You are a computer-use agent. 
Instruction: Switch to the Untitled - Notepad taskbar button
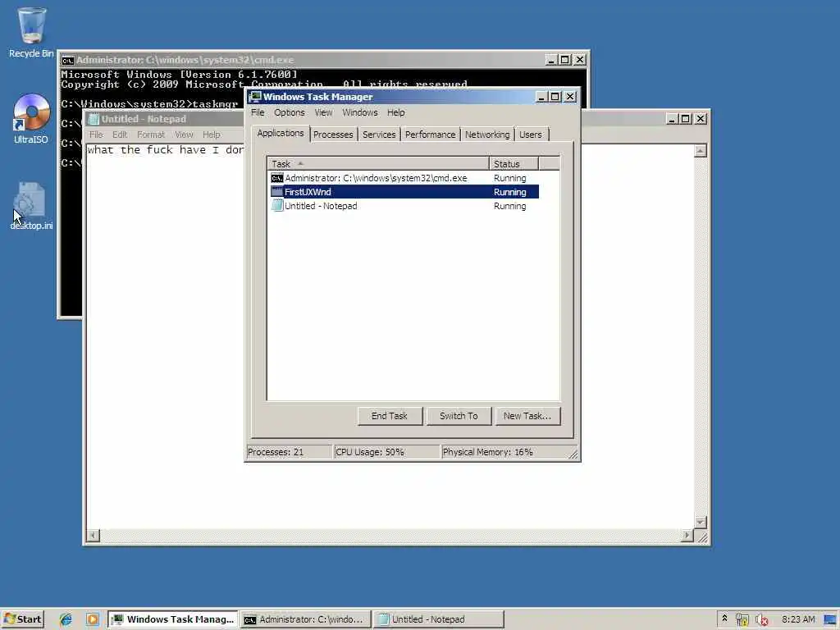click(x=438, y=619)
